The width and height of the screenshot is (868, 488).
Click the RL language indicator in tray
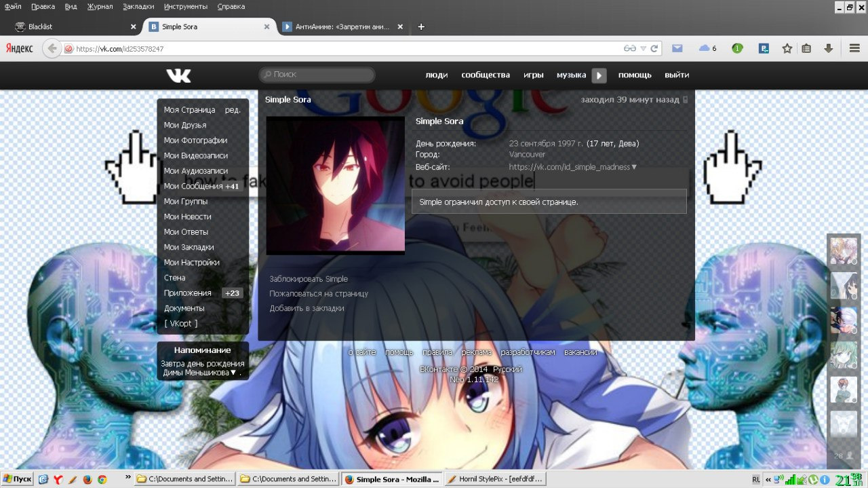tap(756, 479)
